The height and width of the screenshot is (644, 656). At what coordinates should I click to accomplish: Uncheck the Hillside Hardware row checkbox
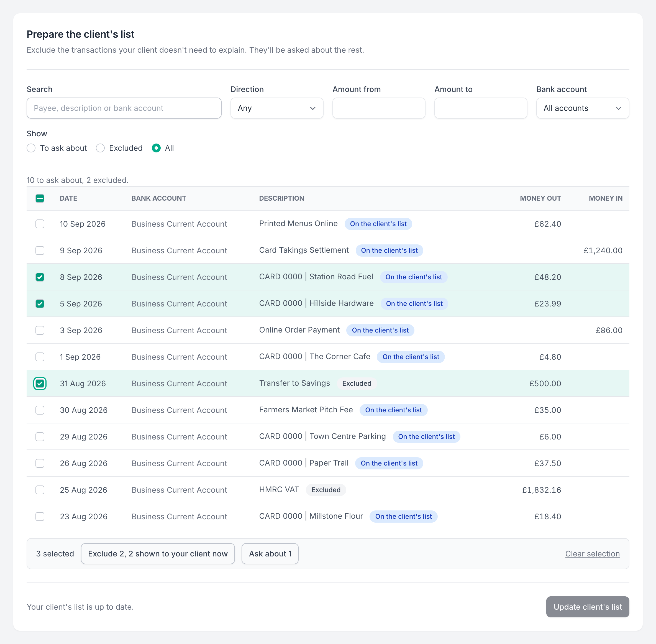(40, 304)
